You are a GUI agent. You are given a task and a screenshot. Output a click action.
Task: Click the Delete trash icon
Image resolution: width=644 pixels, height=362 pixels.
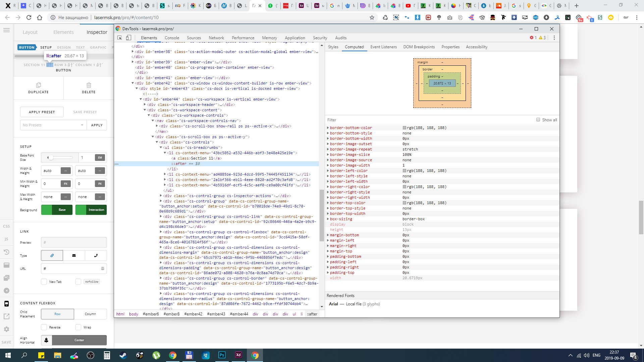point(89,85)
